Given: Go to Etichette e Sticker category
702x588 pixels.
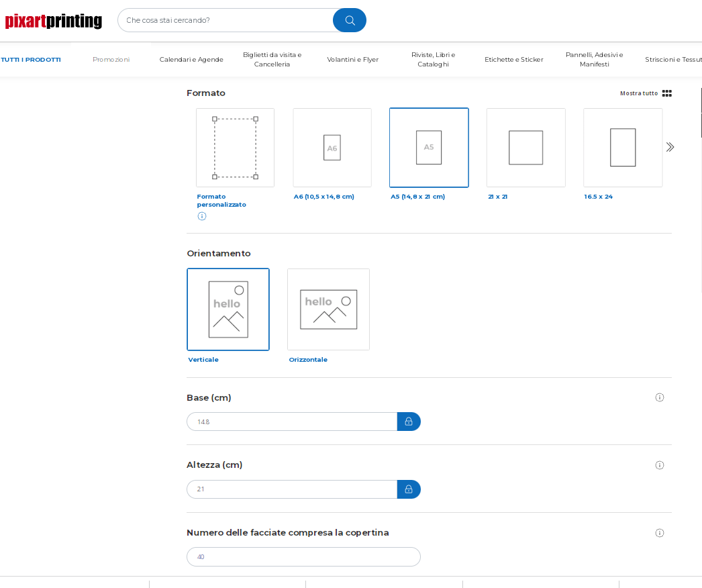Looking at the screenshot, I should tap(514, 60).
